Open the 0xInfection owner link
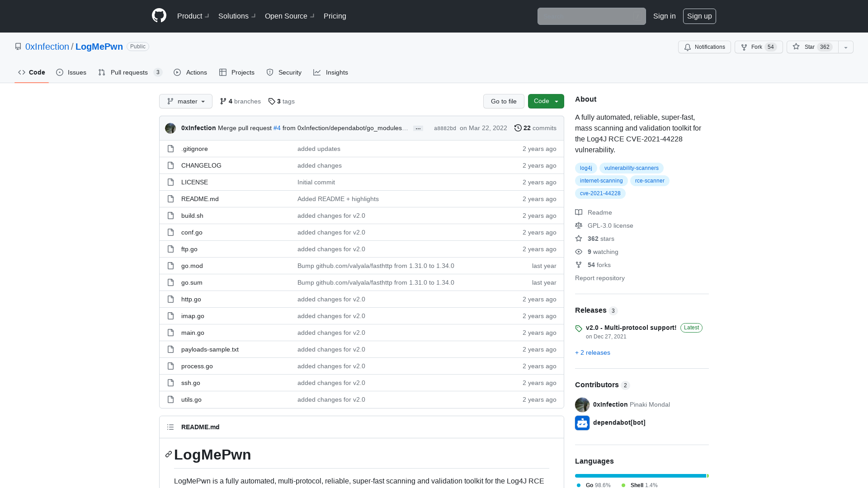Image resolution: width=868 pixels, height=488 pixels. click(x=47, y=47)
